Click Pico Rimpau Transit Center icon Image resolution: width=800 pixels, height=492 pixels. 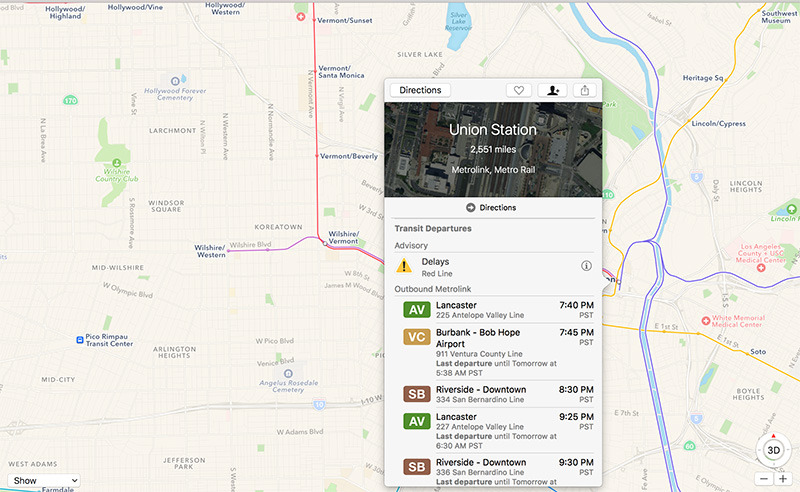[80, 340]
